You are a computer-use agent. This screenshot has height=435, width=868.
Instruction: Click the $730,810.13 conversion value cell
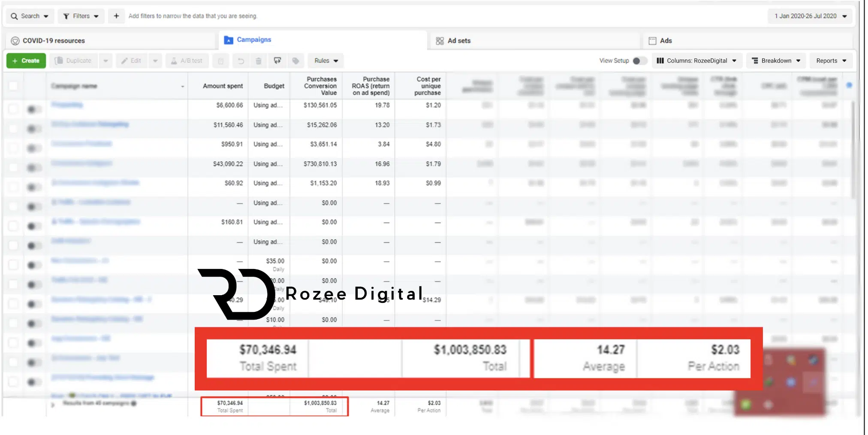320,164
